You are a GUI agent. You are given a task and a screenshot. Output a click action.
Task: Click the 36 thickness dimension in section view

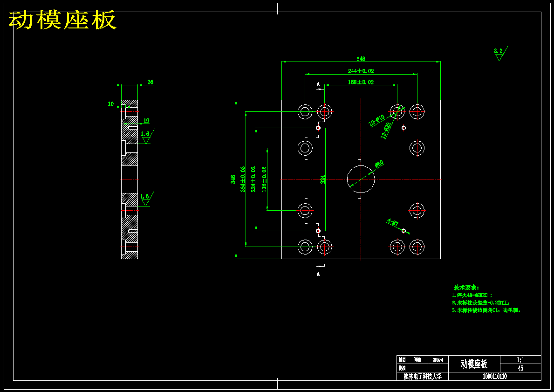[x=150, y=82]
